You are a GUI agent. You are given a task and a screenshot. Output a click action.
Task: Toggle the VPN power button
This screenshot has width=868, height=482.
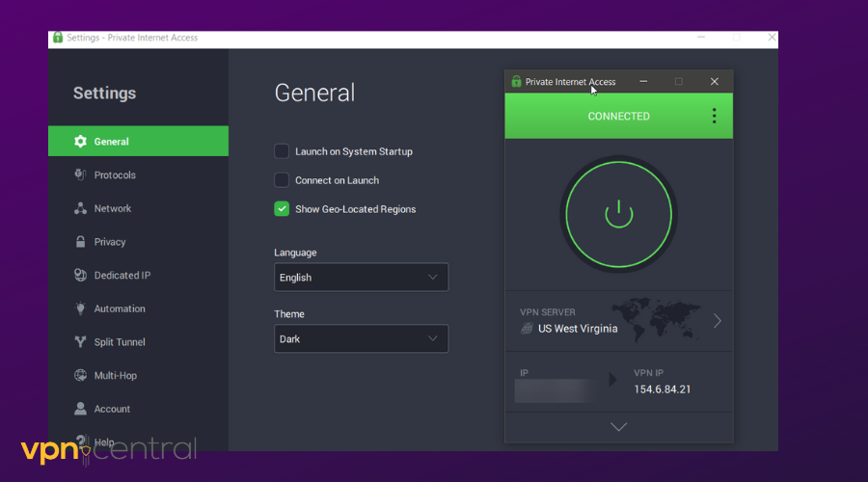click(618, 215)
